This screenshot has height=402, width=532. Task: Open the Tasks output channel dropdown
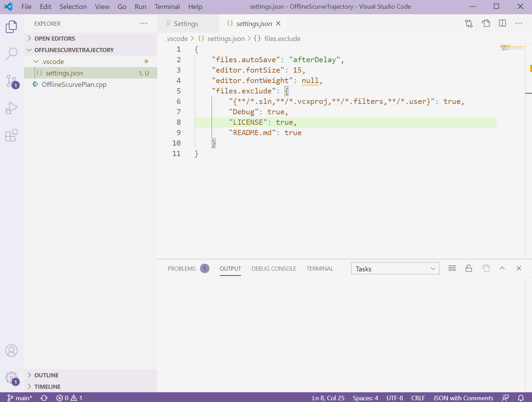click(x=395, y=269)
